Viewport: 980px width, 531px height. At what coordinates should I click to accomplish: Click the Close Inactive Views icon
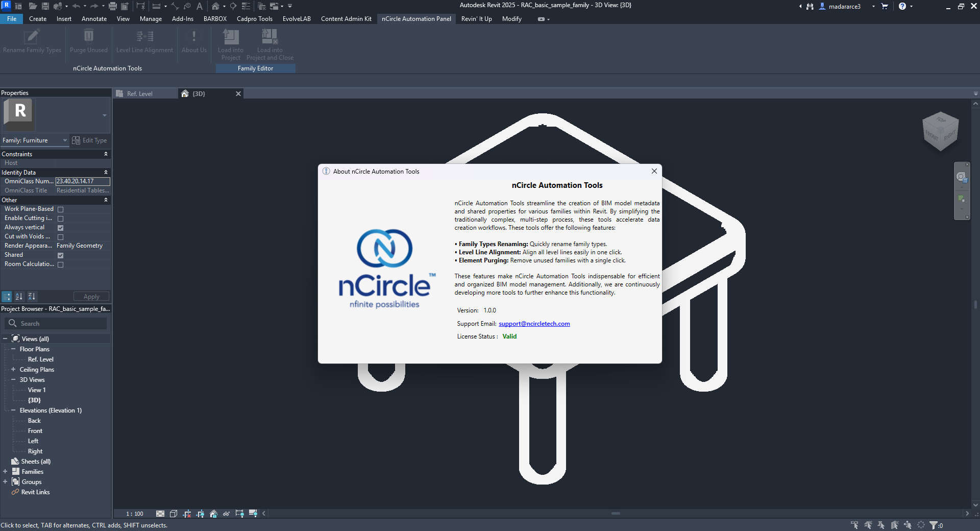click(x=262, y=6)
